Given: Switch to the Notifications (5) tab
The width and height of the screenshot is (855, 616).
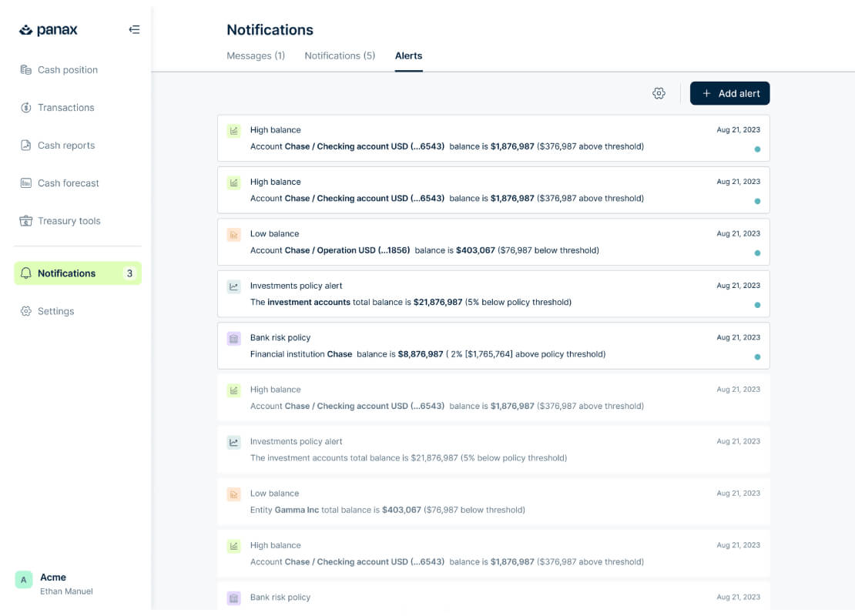Looking at the screenshot, I should [x=340, y=55].
